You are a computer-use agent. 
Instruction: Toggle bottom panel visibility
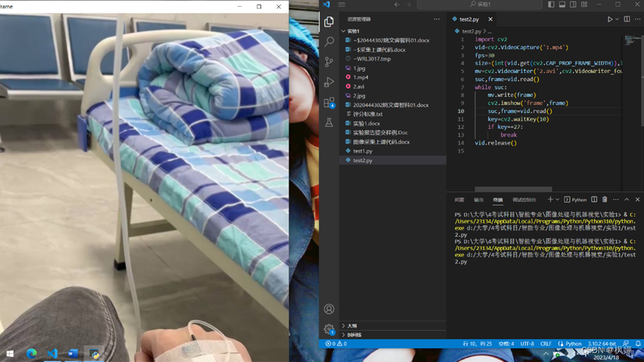tap(562, 4)
